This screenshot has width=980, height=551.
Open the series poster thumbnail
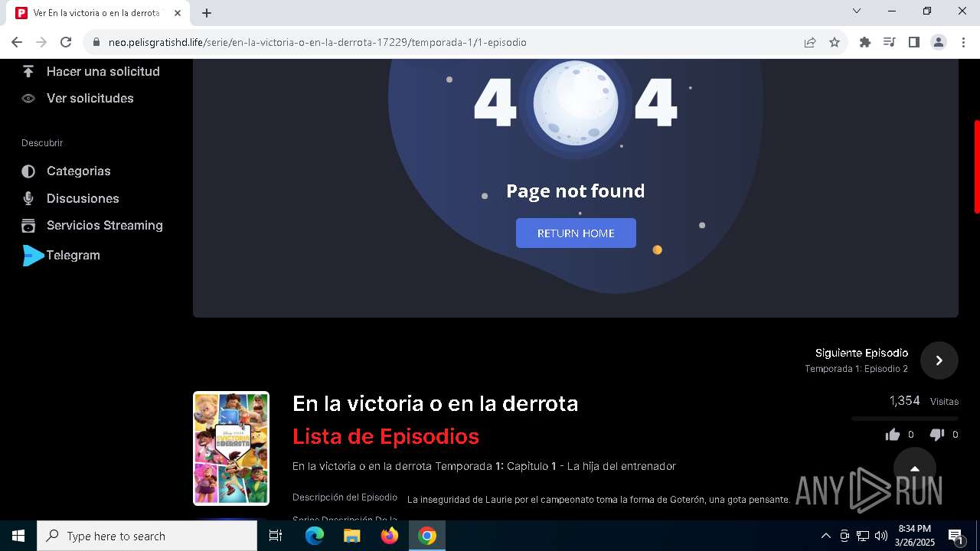coord(231,448)
